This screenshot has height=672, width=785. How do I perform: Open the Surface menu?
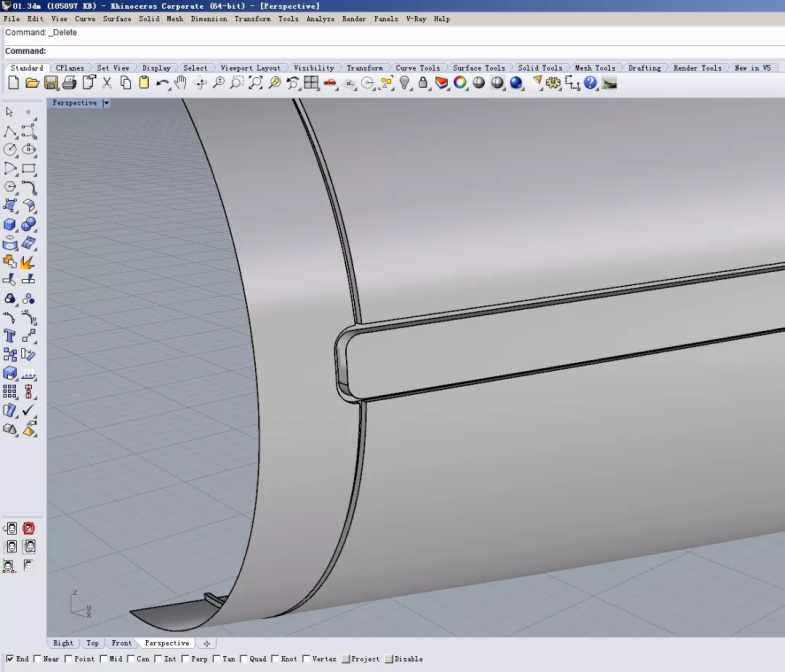(x=117, y=19)
